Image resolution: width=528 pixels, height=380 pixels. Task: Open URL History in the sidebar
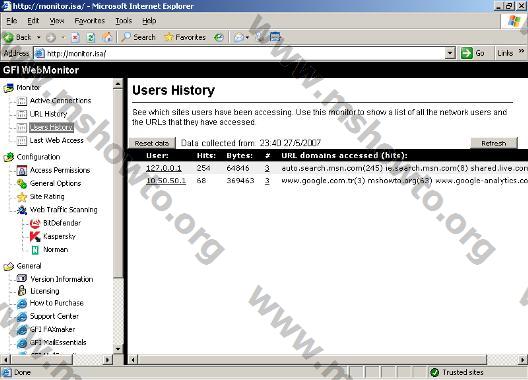pyautogui.click(x=48, y=114)
